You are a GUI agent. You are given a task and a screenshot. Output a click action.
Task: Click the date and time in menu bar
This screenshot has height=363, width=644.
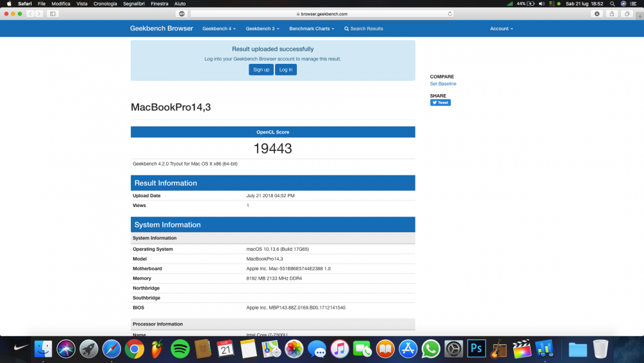584,4
